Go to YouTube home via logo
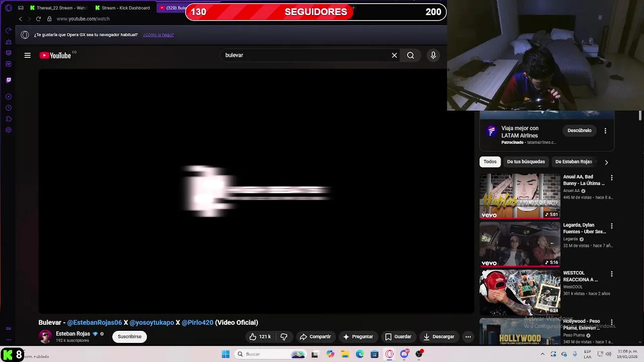644x362 pixels. [55, 55]
